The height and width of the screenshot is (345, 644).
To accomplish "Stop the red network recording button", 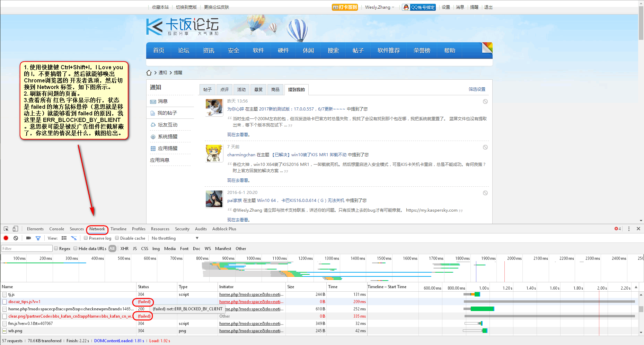I will coord(6,238).
